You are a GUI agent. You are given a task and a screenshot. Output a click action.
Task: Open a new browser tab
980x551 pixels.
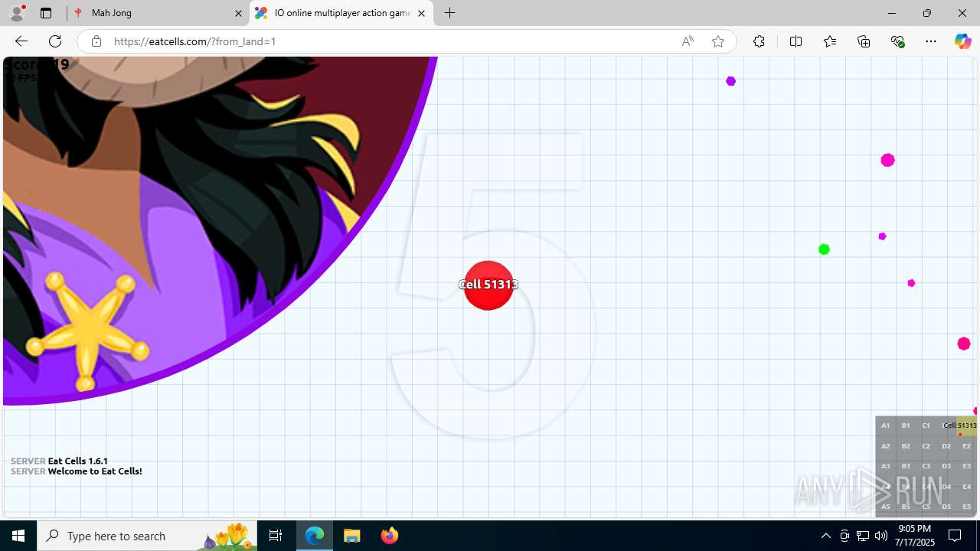click(x=450, y=13)
